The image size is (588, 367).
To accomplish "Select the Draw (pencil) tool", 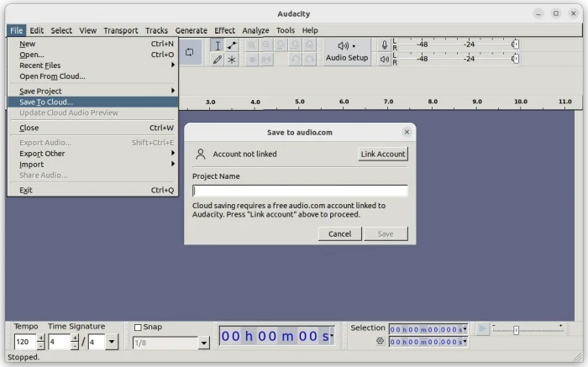I will (x=218, y=60).
